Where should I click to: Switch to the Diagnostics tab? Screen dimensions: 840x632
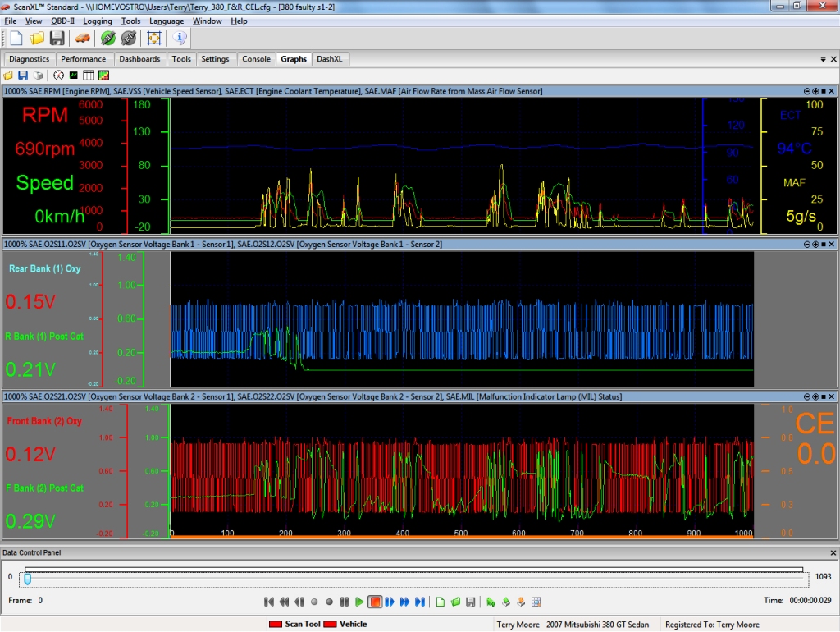[x=30, y=59]
